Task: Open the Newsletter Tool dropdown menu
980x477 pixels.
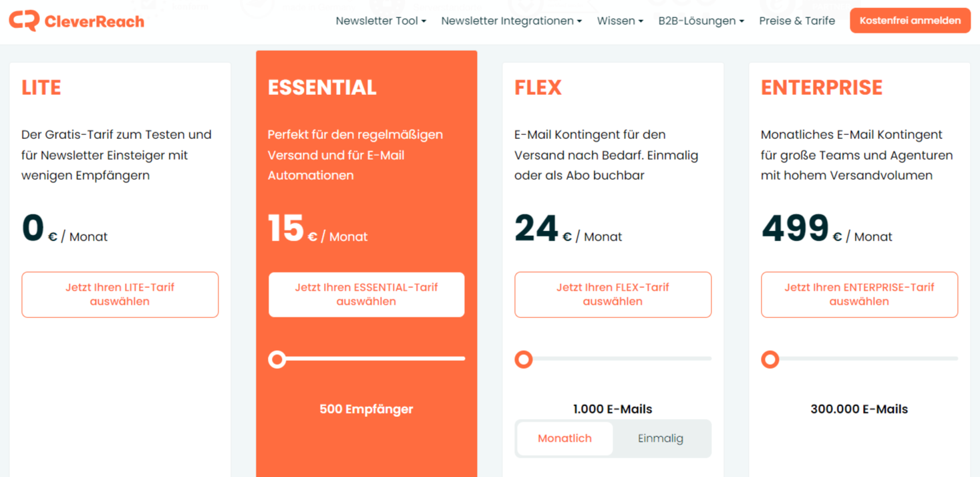Action: (381, 21)
